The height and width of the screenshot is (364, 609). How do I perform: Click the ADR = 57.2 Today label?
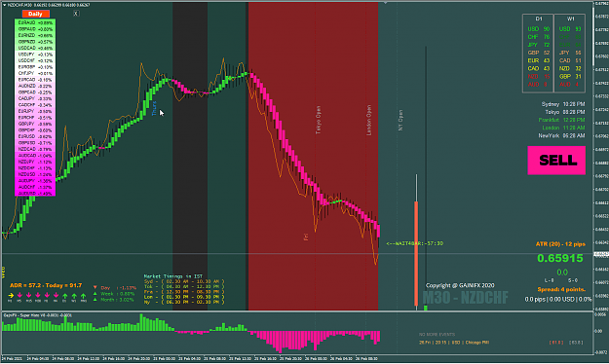(x=46, y=285)
